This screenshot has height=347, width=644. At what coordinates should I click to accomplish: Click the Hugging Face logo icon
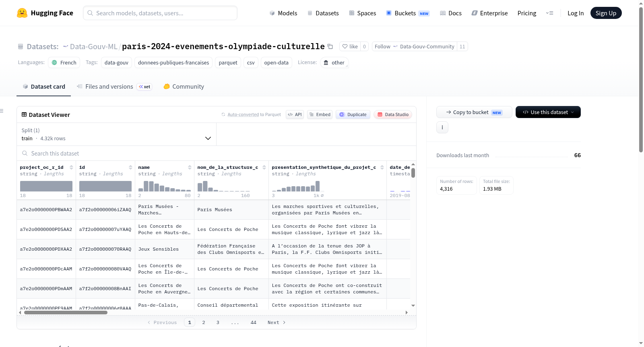[x=22, y=13]
